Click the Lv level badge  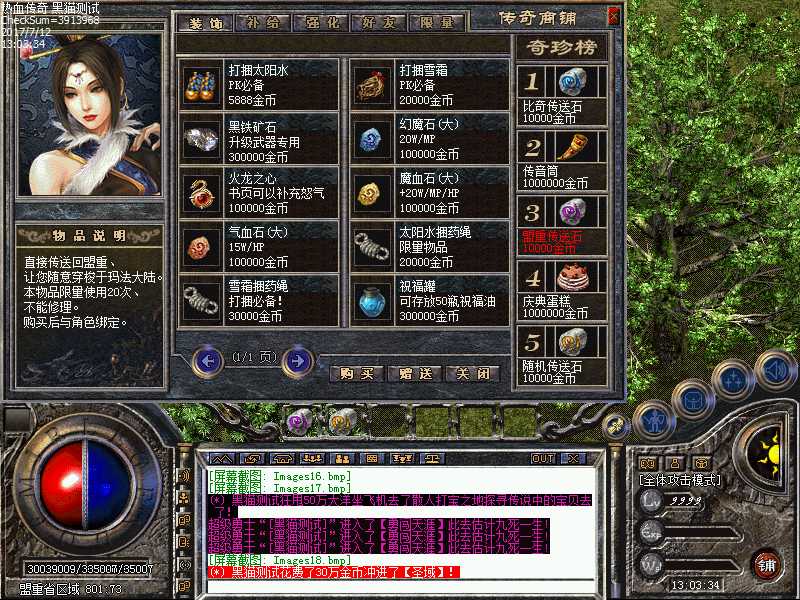click(x=652, y=501)
